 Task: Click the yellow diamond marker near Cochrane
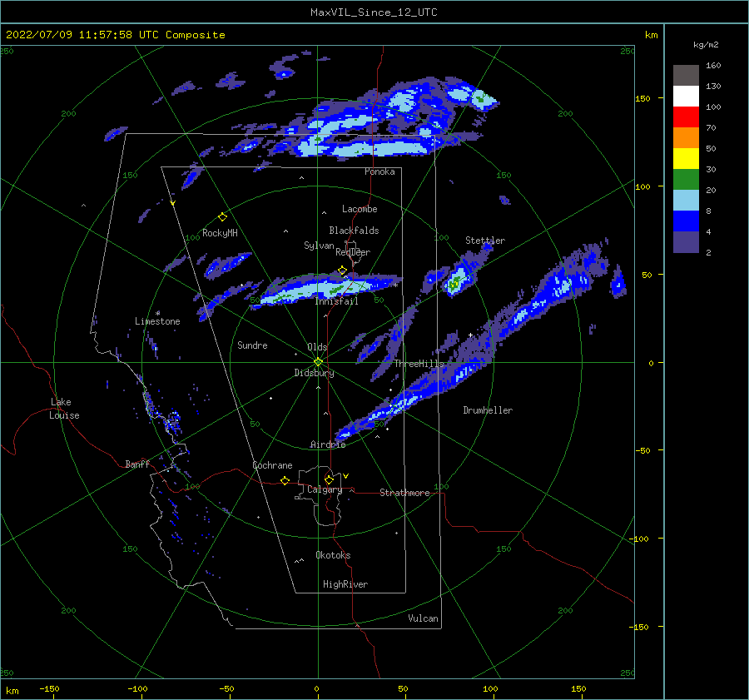[285, 481]
